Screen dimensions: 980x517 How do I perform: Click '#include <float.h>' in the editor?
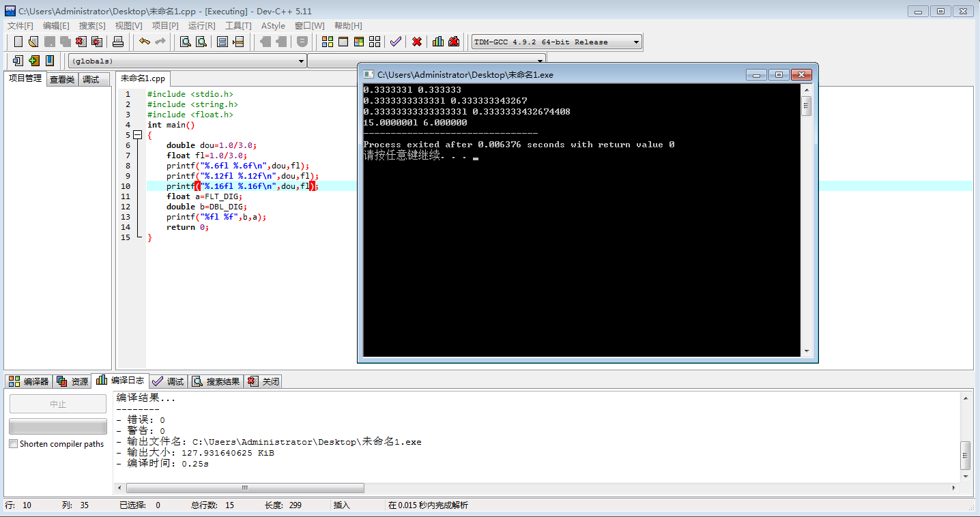click(190, 115)
